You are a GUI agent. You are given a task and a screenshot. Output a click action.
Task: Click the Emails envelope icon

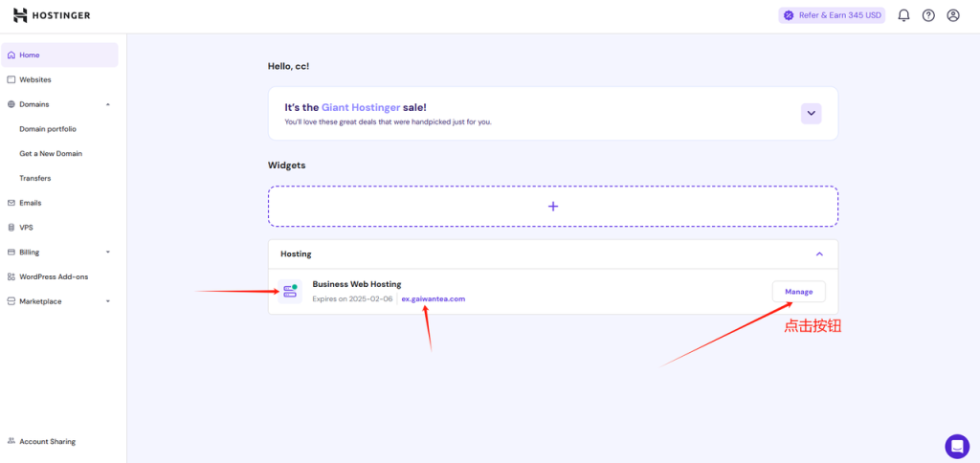click(11, 203)
